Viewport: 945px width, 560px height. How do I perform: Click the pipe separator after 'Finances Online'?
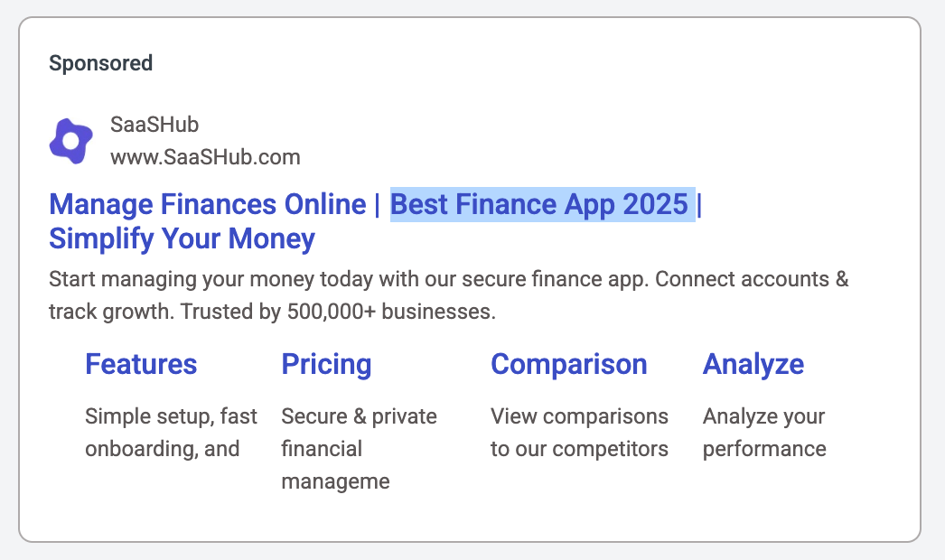[x=378, y=204]
